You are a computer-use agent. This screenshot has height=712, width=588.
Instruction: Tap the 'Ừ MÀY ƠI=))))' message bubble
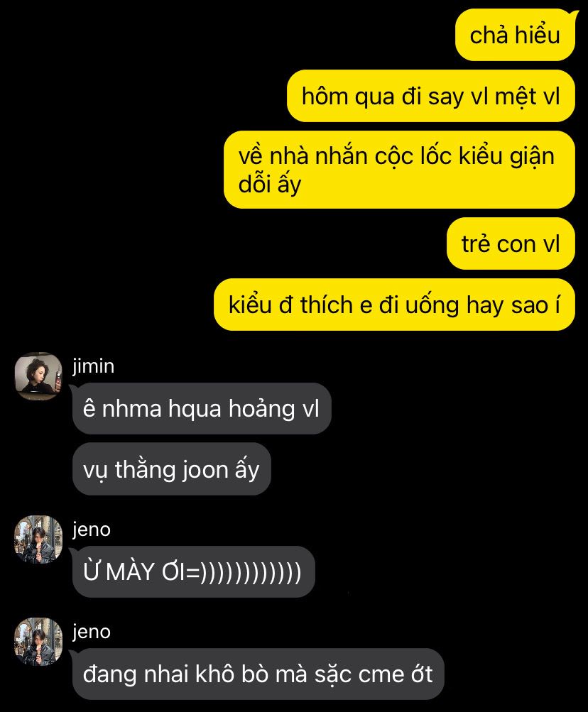194,571
